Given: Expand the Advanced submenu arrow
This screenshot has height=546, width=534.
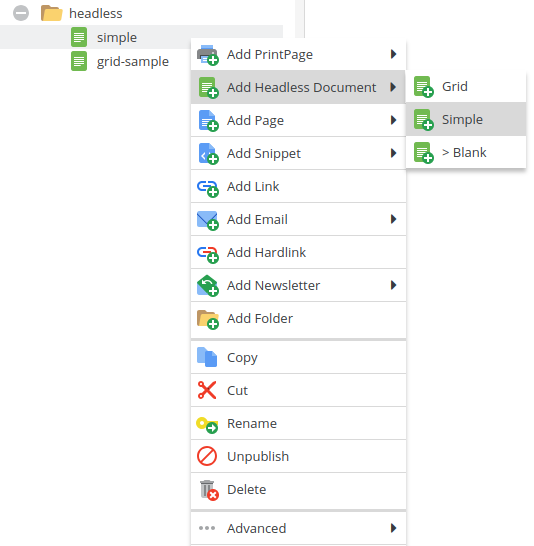Looking at the screenshot, I should (393, 528).
